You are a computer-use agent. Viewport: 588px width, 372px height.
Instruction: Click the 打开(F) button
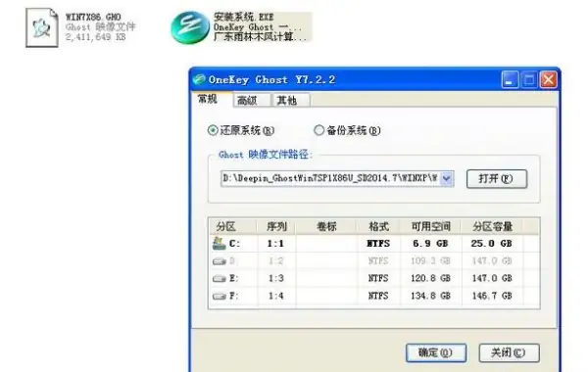497,179
